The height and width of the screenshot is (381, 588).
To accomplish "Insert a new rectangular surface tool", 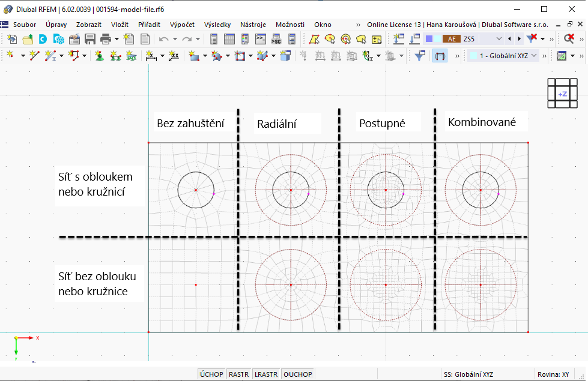I will coord(194,56).
